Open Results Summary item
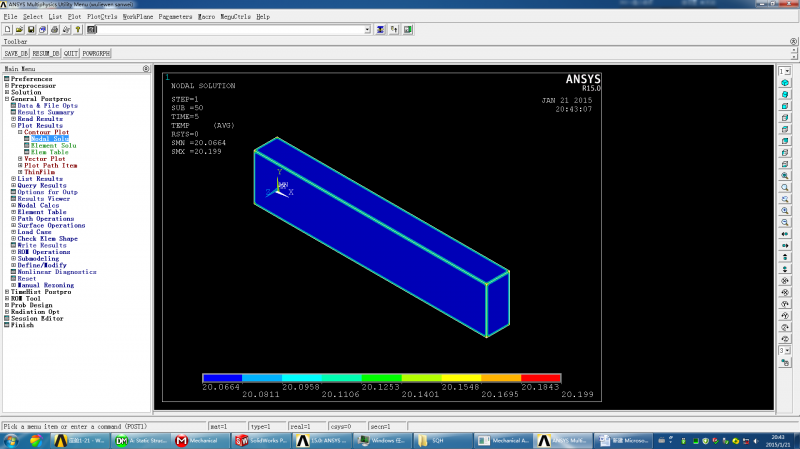Viewport: 800px width, 449px height. (x=45, y=112)
